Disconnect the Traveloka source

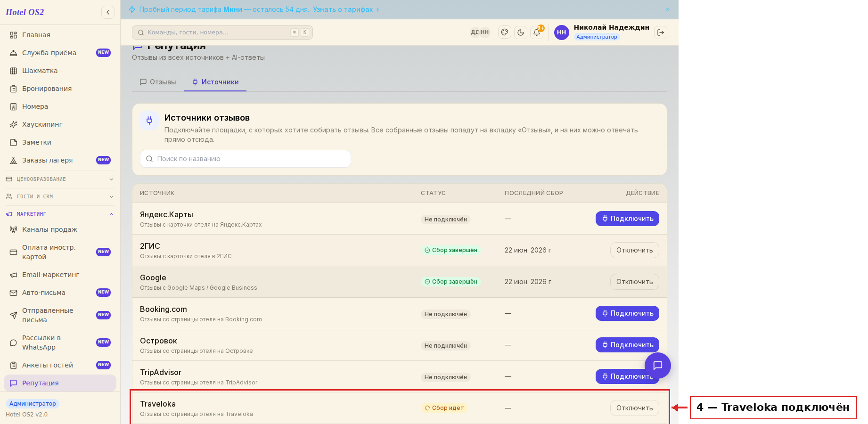634,408
